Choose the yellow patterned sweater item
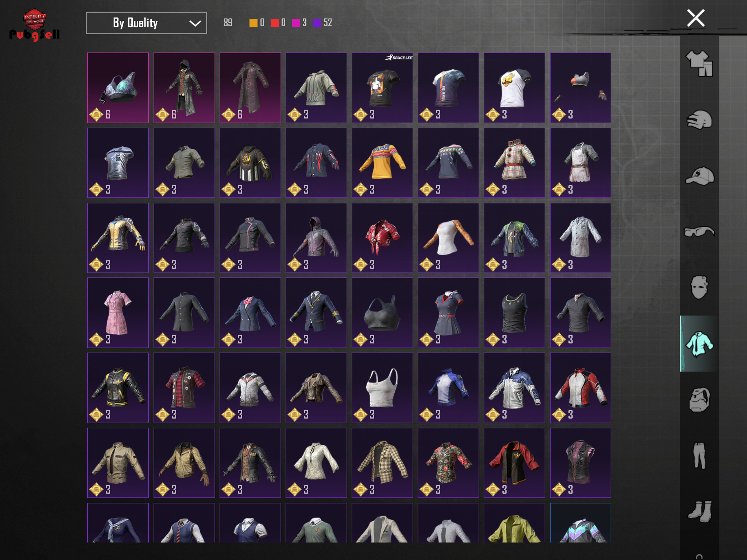 coord(382,163)
